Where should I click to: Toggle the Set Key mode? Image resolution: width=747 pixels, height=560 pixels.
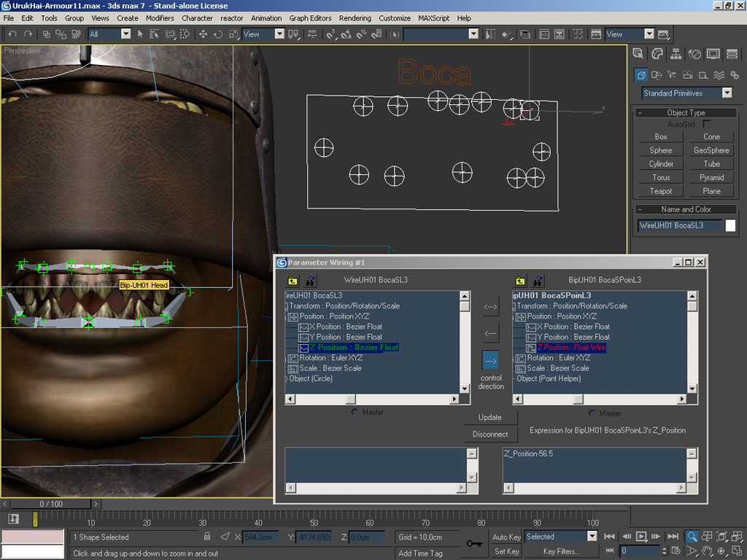[506, 551]
